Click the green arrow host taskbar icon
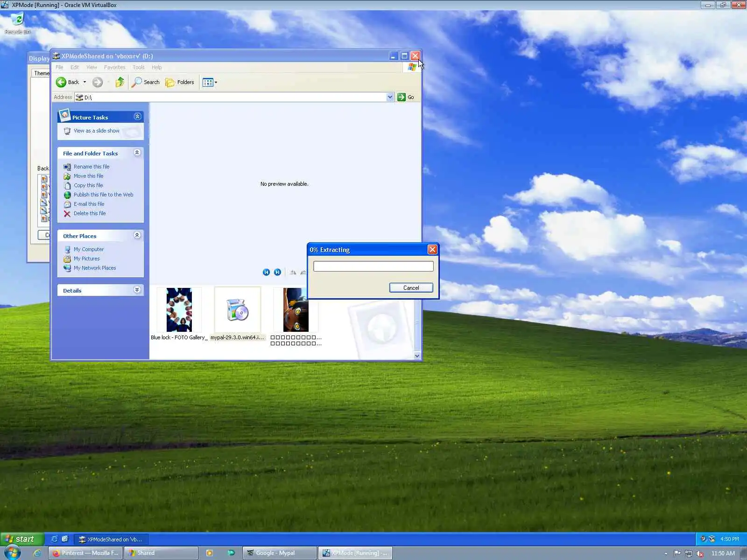Image resolution: width=747 pixels, height=560 pixels. click(231, 553)
